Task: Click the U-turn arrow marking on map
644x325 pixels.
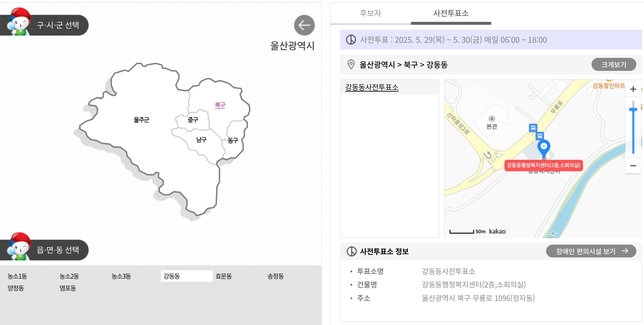Action: (x=488, y=156)
